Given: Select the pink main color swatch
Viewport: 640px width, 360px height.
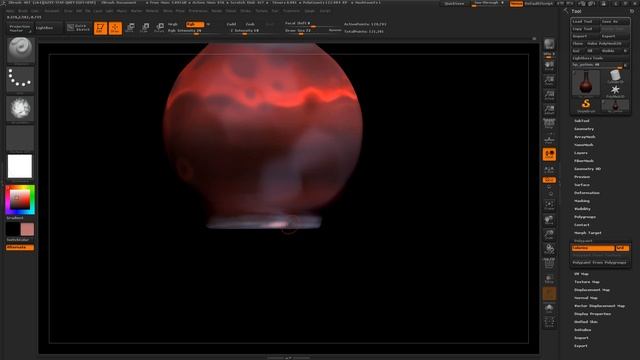Looking at the screenshot, I should coord(27,229).
